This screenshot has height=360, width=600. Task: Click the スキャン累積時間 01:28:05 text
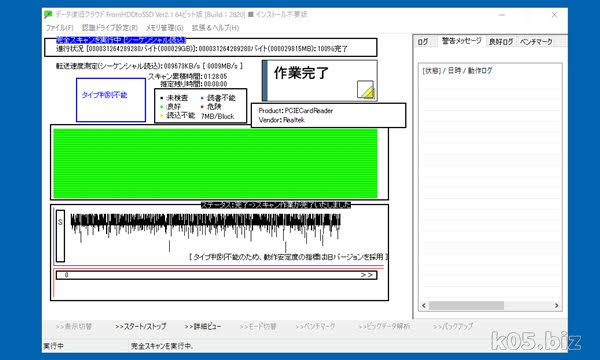click(188, 76)
